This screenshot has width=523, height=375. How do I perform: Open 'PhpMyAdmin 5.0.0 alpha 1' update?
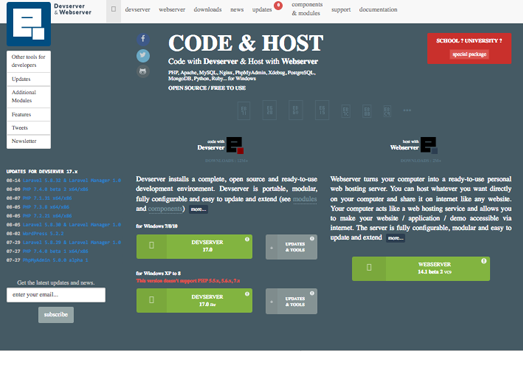[x=55, y=260]
